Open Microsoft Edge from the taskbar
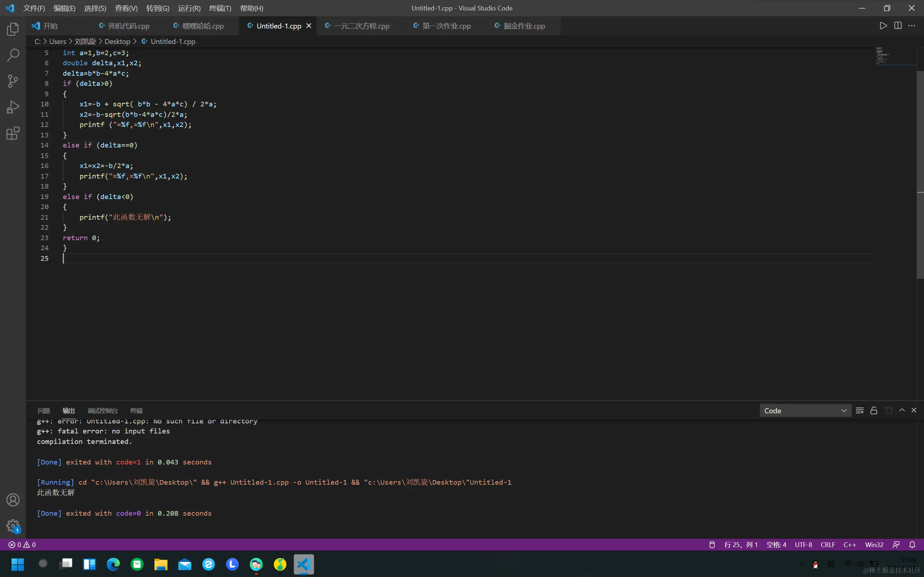 (113, 564)
